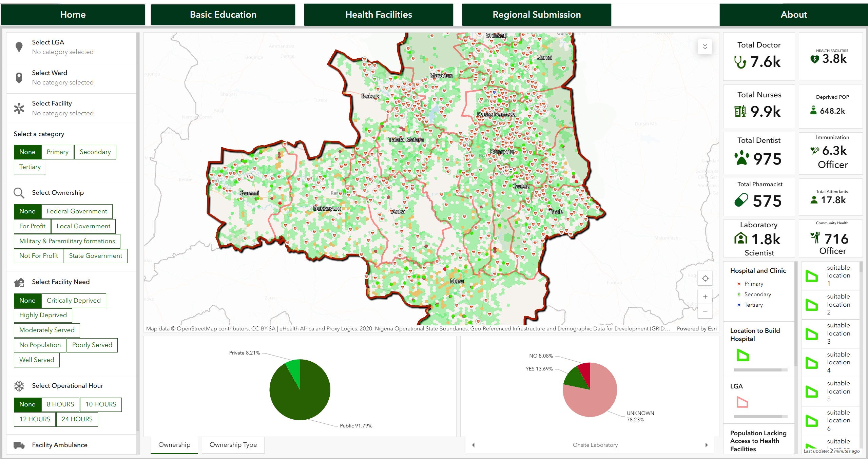Select the Secondary category filter button
This screenshot has height=459, width=868.
pos(95,152)
